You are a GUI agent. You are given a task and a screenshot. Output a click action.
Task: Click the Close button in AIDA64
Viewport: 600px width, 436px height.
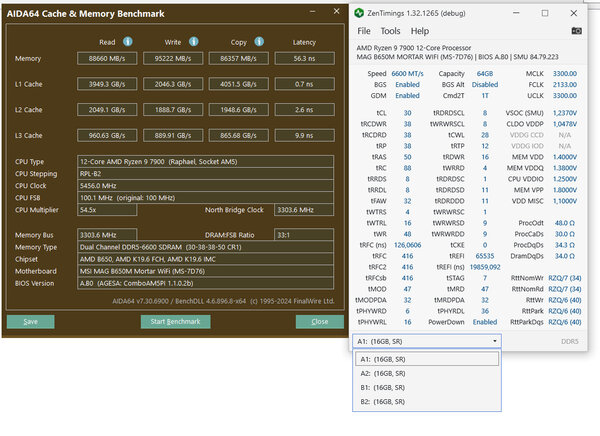pyautogui.click(x=319, y=321)
